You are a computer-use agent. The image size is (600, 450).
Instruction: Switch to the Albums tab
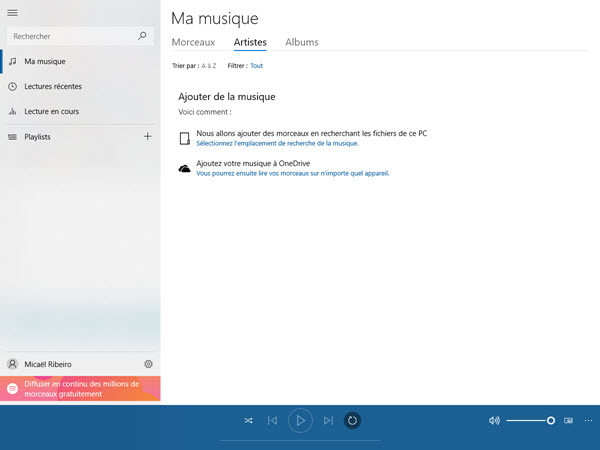302,42
